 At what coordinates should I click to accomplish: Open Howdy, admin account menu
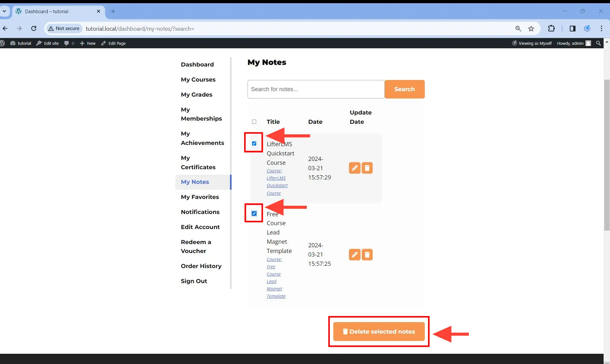[x=574, y=43]
